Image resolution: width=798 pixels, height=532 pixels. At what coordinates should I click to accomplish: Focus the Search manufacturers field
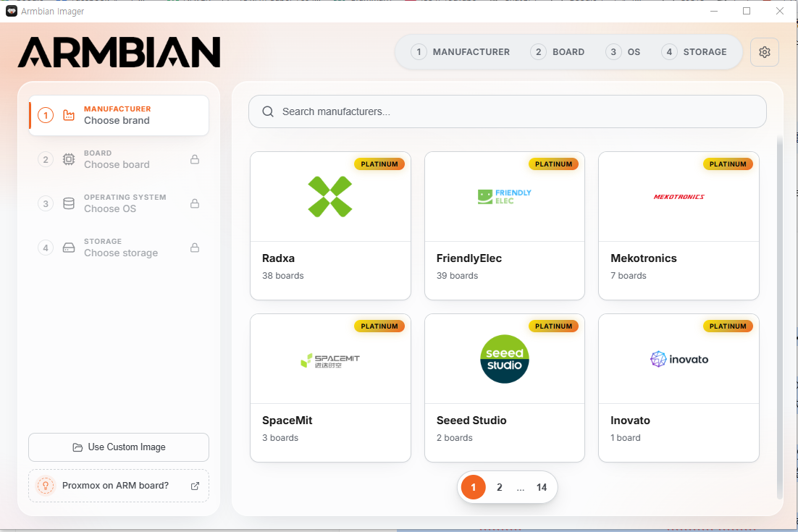[x=508, y=111]
